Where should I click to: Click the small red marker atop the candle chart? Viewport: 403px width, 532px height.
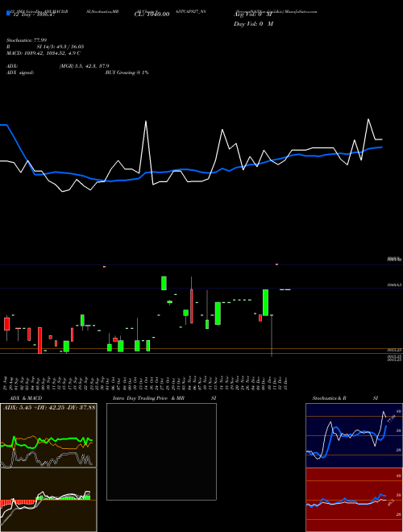[x=276, y=264]
